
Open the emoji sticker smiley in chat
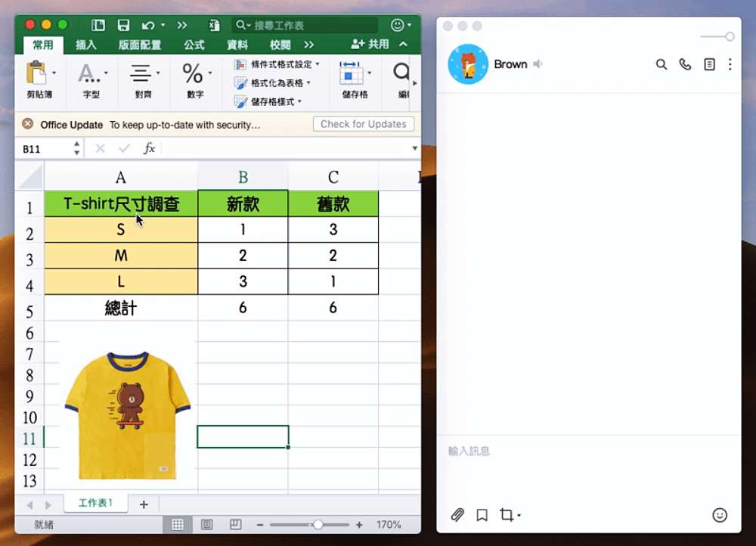tap(720, 515)
